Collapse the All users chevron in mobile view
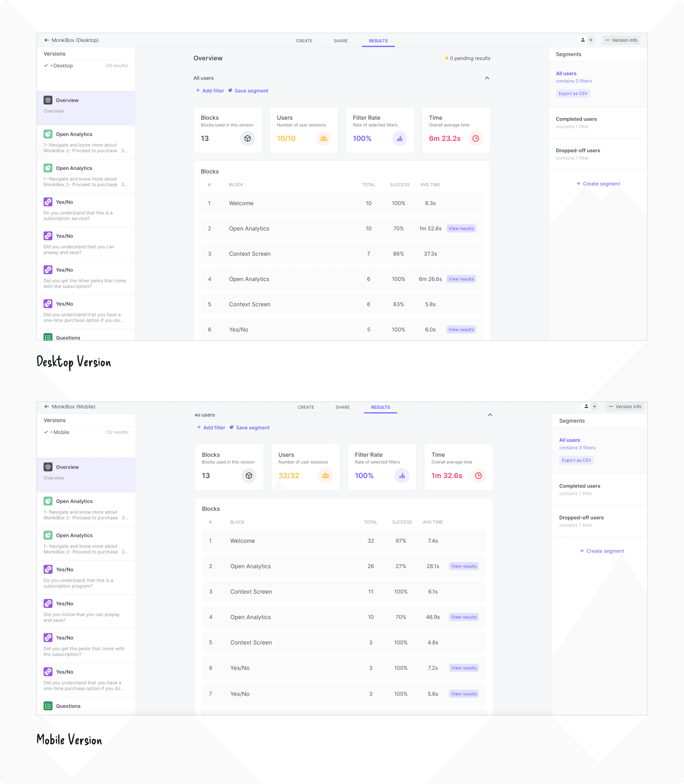Viewport: 684px width, 784px height. (490, 415)
